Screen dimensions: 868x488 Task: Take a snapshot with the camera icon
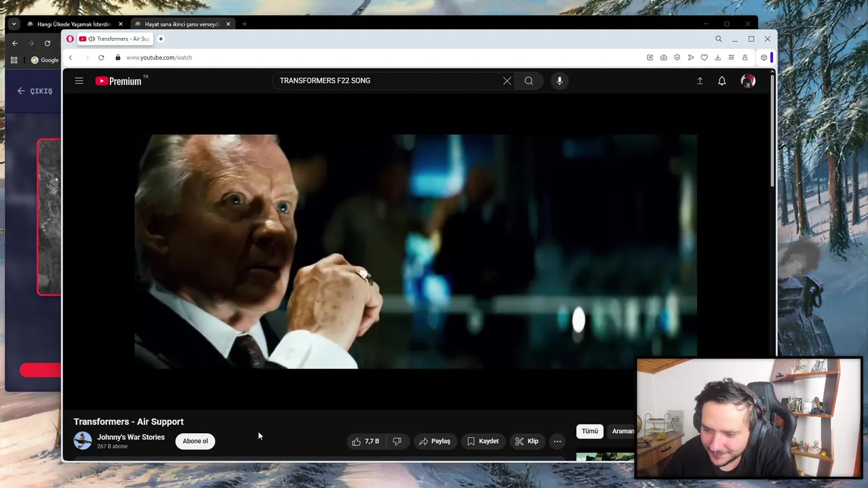coord(663,58)
